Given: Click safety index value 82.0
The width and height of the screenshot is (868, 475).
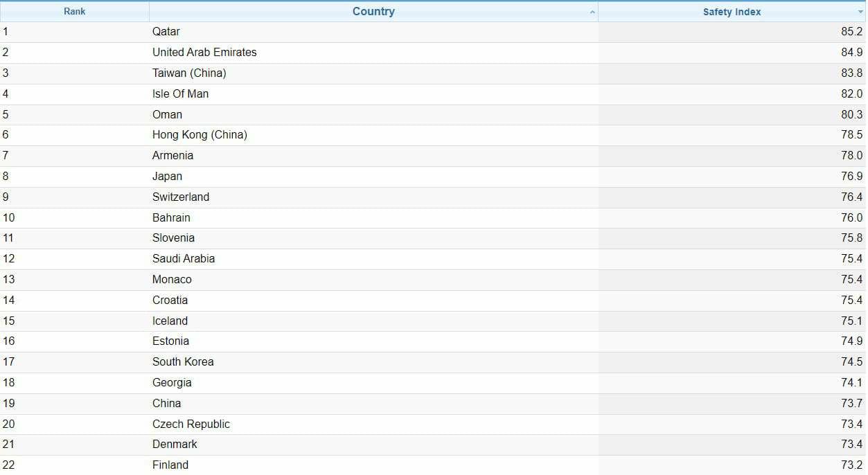Looking at the screenshot, I should tap(852, 94).
